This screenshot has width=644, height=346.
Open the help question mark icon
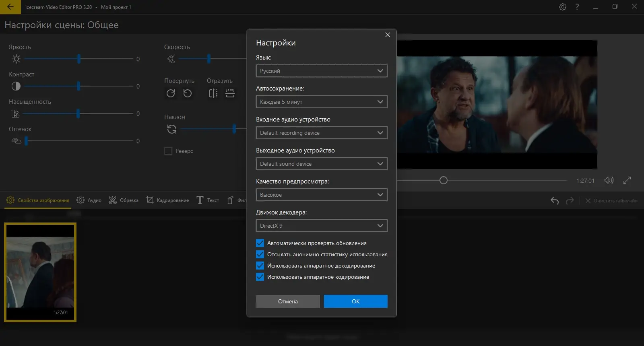(577, 7)
